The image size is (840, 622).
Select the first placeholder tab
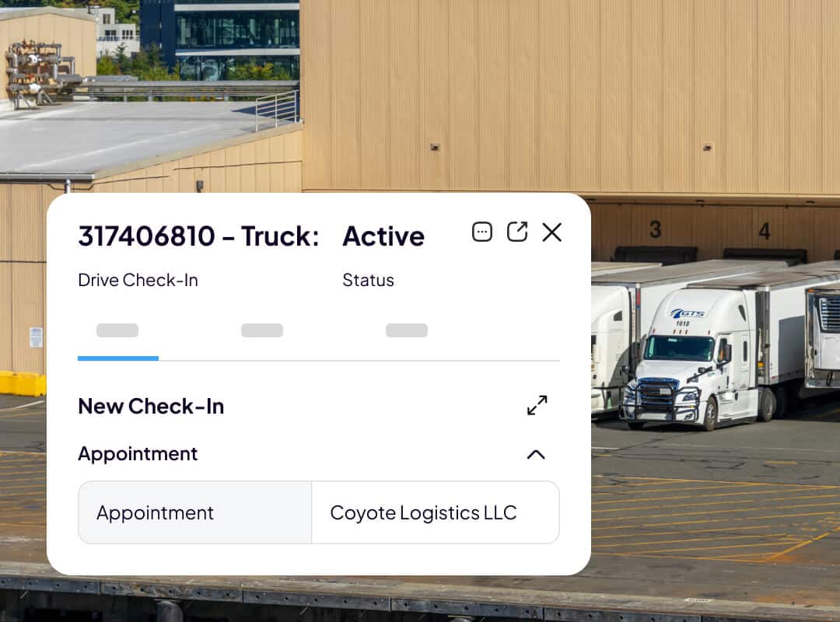[x=117, y=330]
